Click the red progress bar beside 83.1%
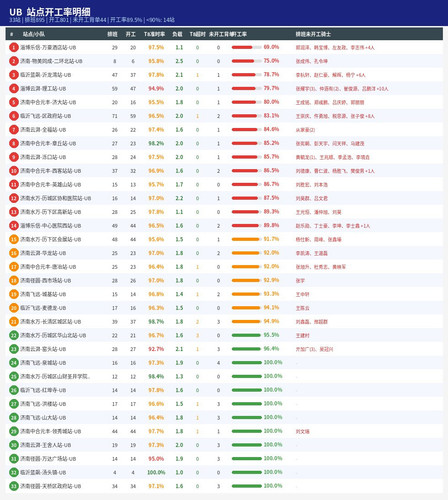 [x=247, y=116]
